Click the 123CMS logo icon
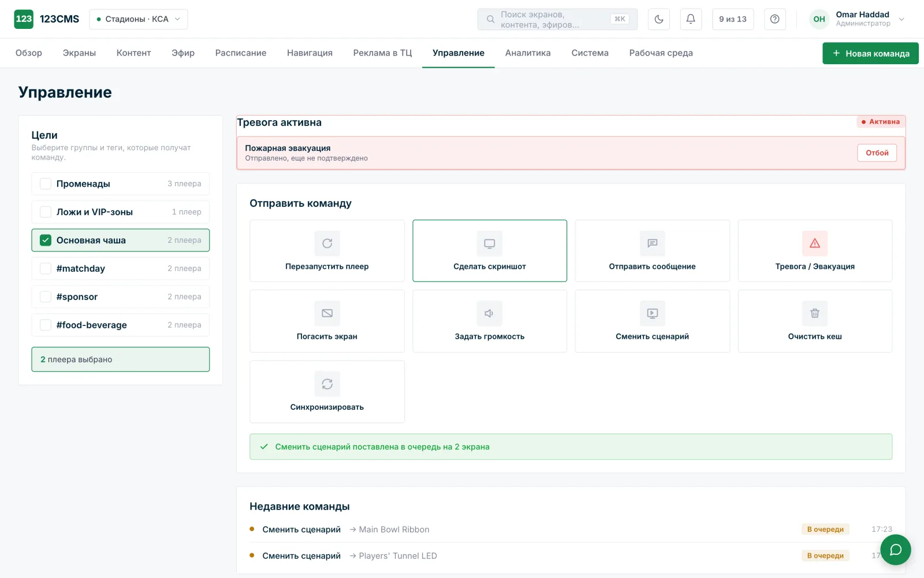 24,19
